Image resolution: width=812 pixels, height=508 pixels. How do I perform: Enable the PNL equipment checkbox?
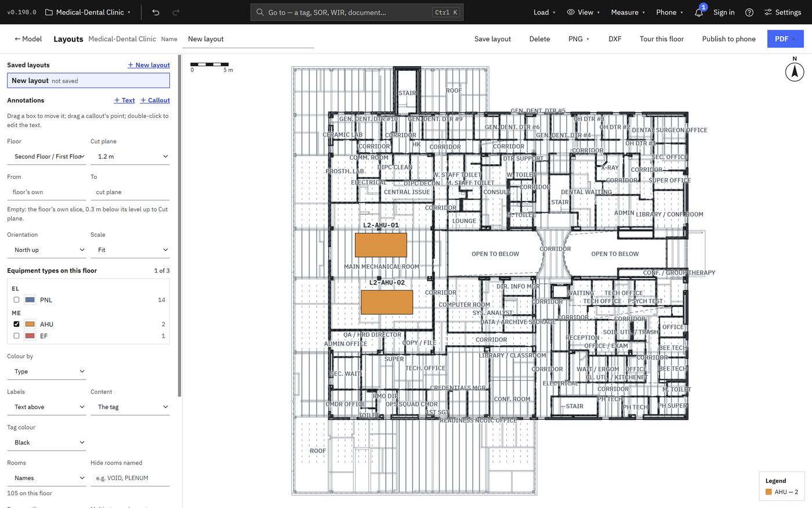tap(16, 300)
